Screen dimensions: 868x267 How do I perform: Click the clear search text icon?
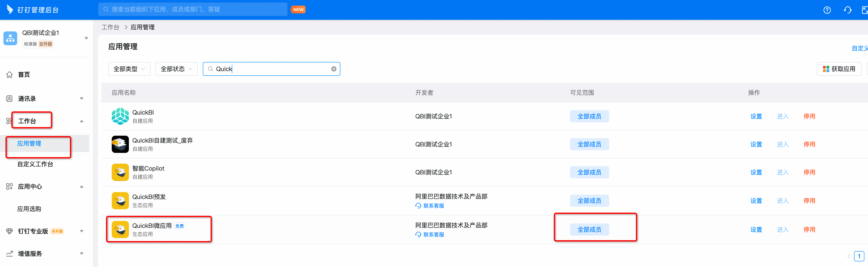(334, 69)
